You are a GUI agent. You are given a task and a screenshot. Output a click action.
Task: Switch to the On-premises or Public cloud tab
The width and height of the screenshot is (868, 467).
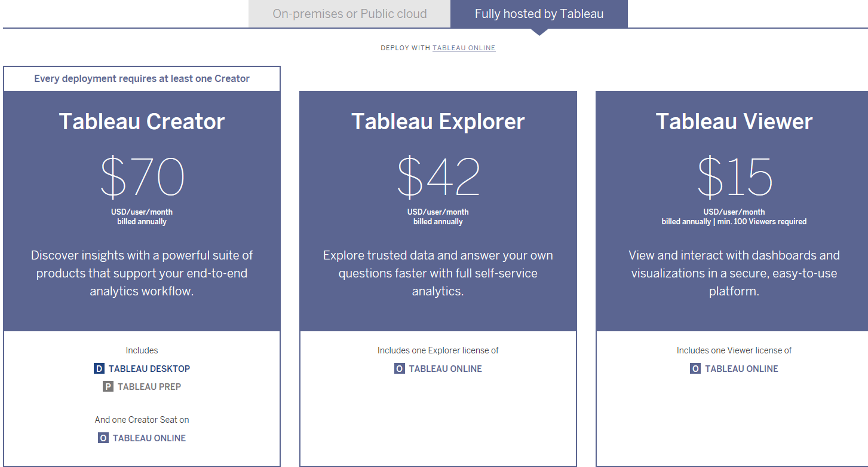tap(349, 13)
